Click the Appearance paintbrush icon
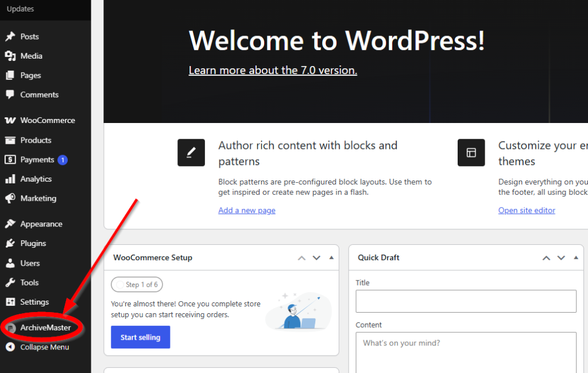The width and height of the screenshot is (588, 373). [10, 224]
